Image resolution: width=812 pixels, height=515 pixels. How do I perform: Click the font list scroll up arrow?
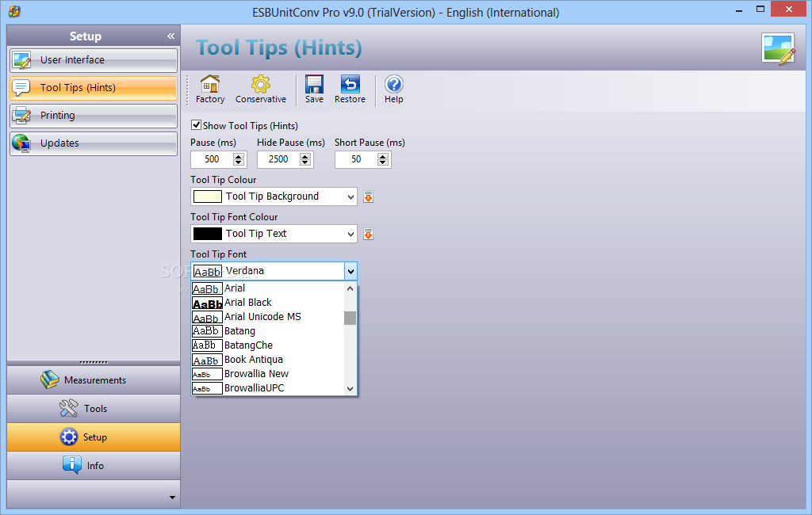pyautogui.click(x=350, y=288)
